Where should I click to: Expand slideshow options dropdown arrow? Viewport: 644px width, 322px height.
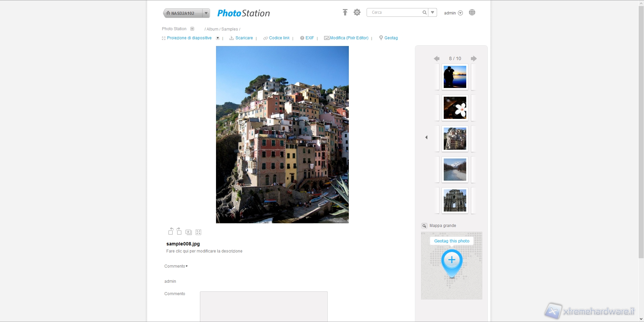[x=218, y=38]
